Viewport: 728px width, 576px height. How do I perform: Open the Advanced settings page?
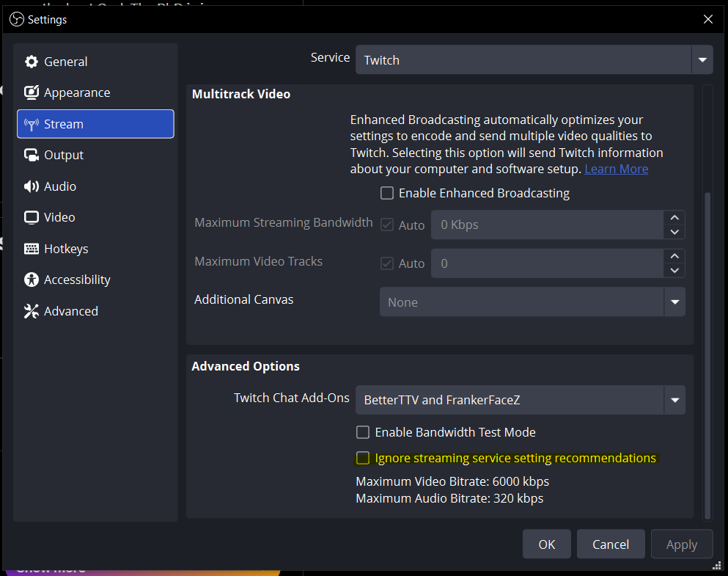tap(95, 311)
